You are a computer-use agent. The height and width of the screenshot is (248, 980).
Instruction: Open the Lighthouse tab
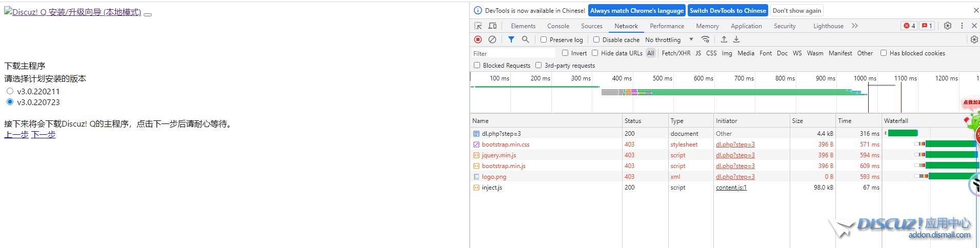pyautogui.click(x=828, y=26)
